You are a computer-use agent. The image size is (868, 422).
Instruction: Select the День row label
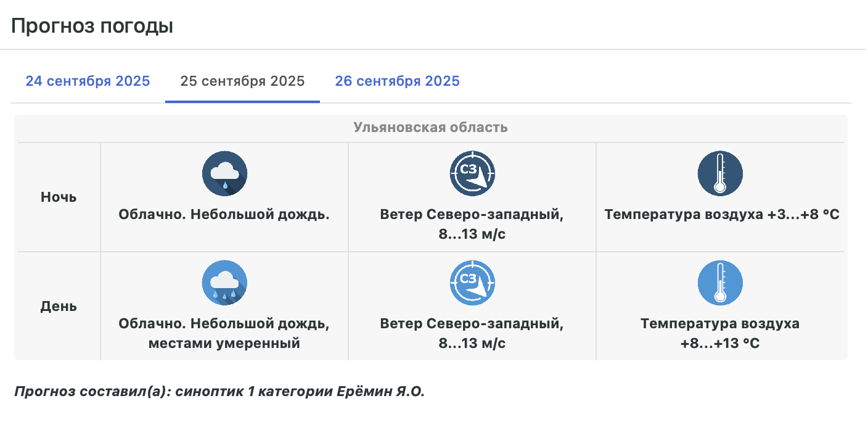[59, 307]
